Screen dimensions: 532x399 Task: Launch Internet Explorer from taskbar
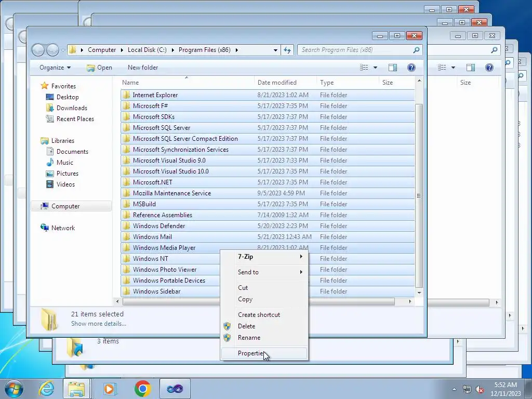click(x=46, y=389)
